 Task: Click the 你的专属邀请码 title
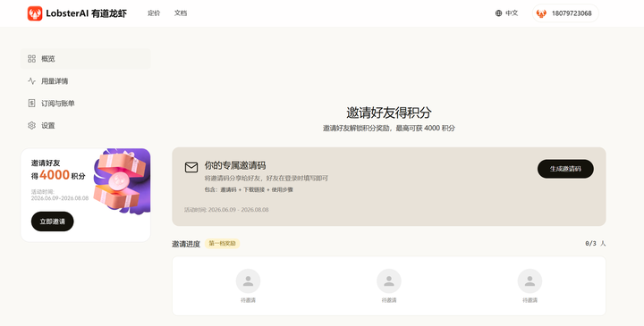[x=235, y=165]
